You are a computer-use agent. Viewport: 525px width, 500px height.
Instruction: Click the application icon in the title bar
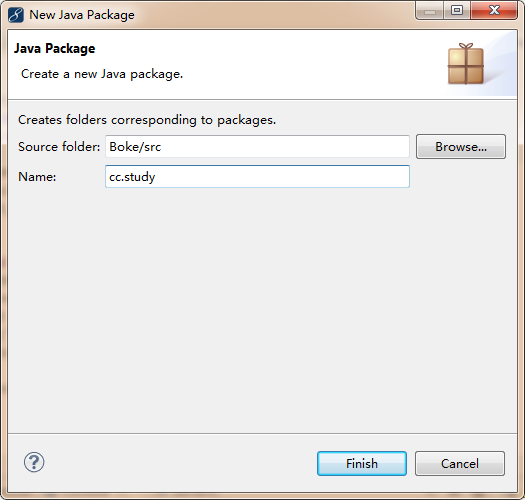pos(16,15)
